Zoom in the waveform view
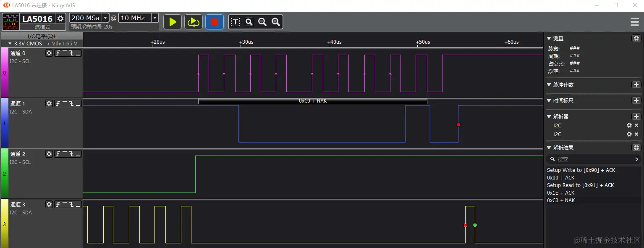Screen dimensions: 644x248 coord(276,22)
